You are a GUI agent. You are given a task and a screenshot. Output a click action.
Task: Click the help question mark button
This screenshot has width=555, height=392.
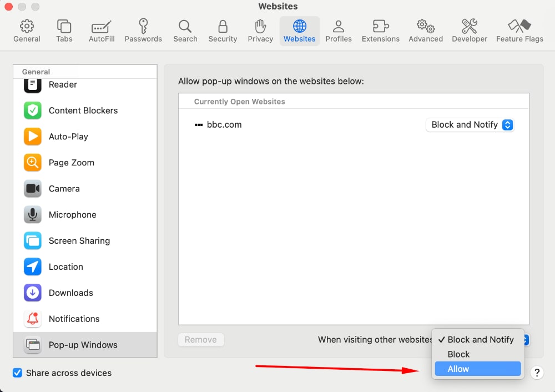[x=537, y=373]
